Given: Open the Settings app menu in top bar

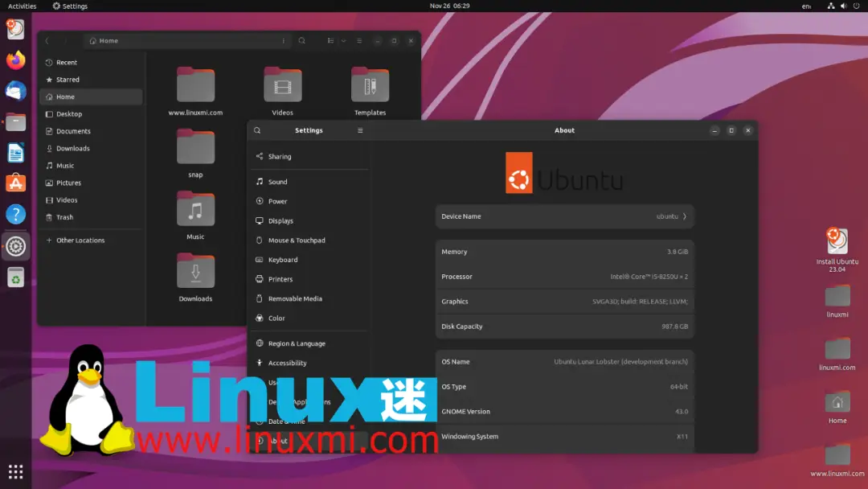Looking at the screenshot, I should click(x=70, y=6).
